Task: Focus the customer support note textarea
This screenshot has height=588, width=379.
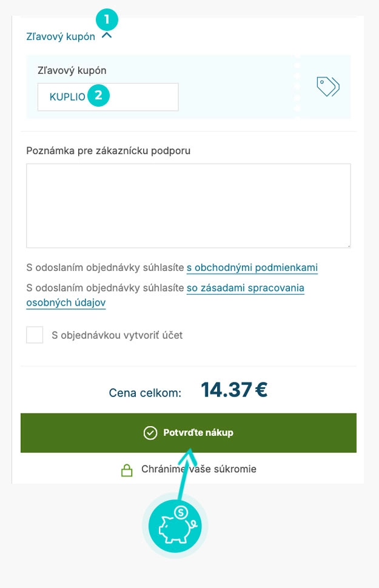Action: 188,205
